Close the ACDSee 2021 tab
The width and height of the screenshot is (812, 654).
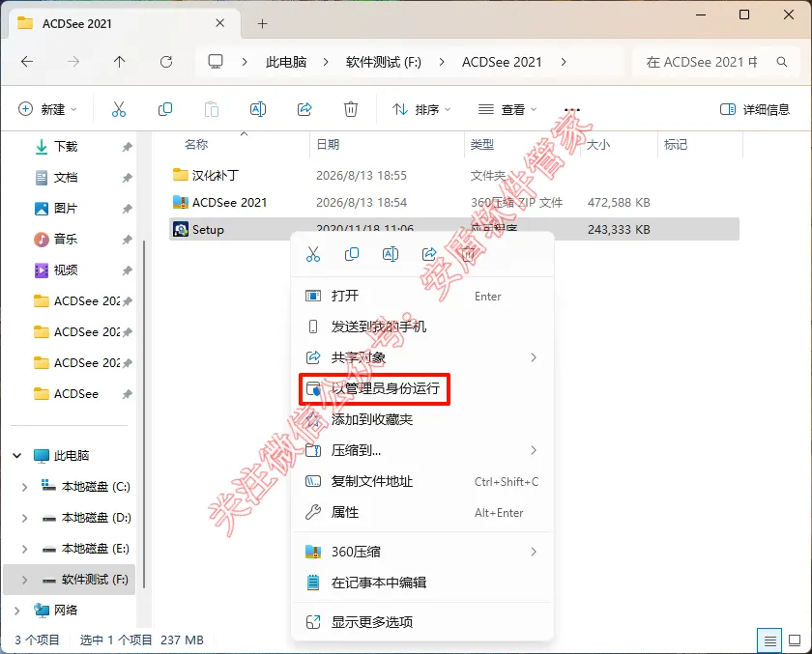tap(220, 23)
